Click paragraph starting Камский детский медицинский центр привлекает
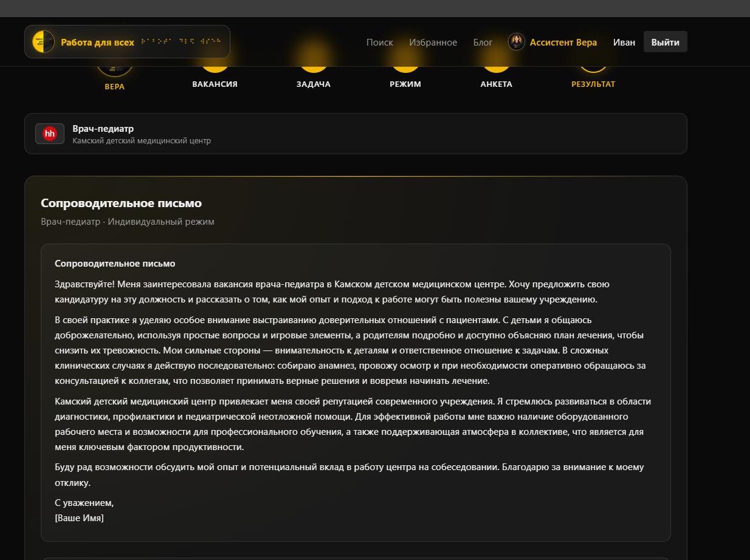The image size is (750, 560). pyautogui.click(x=353, y=424)
